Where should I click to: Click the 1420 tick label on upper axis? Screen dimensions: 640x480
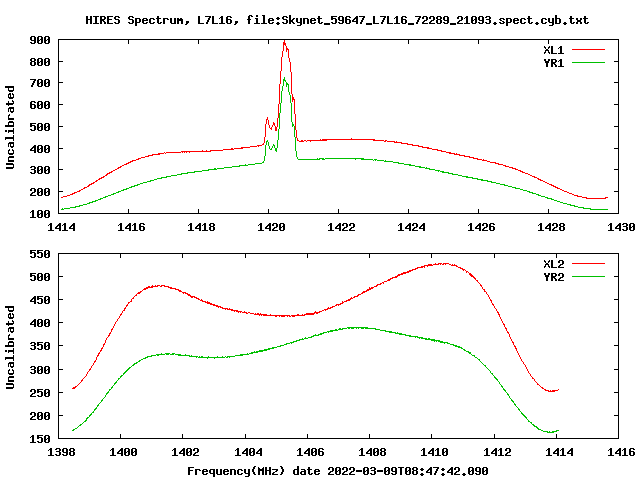tap(271, 227)
